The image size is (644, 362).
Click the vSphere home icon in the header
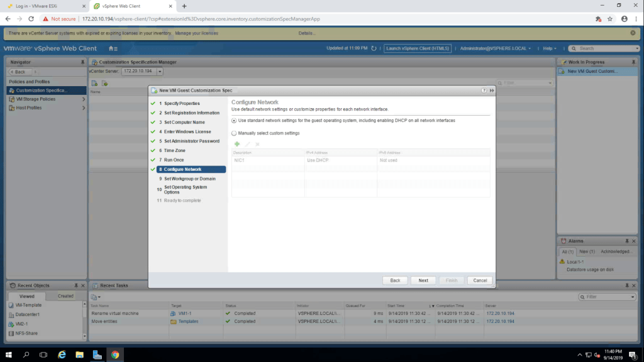tap(112, 48)
